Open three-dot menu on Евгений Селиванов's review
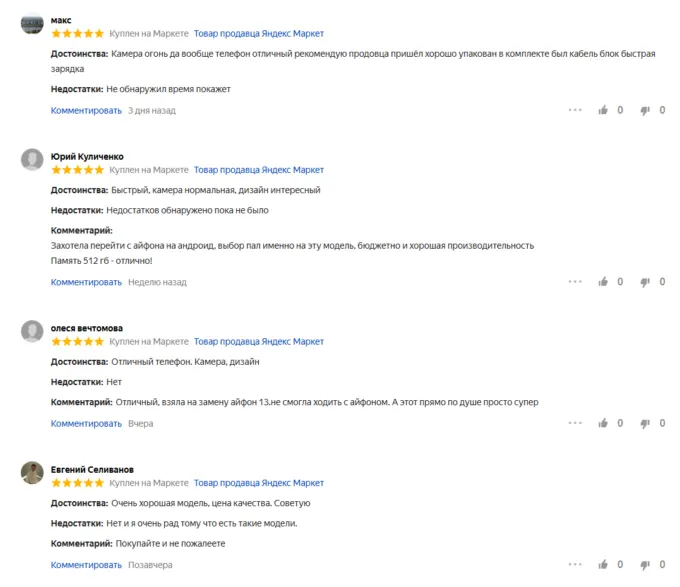This screenshot has height=587, width=680. click(574, 565)
